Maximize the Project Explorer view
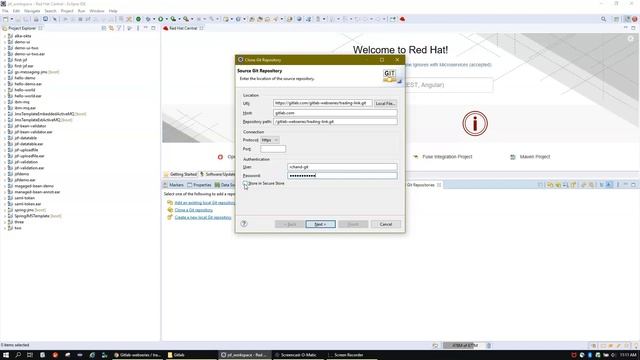This screenshot has width=640, height=360. pos(153,28)
